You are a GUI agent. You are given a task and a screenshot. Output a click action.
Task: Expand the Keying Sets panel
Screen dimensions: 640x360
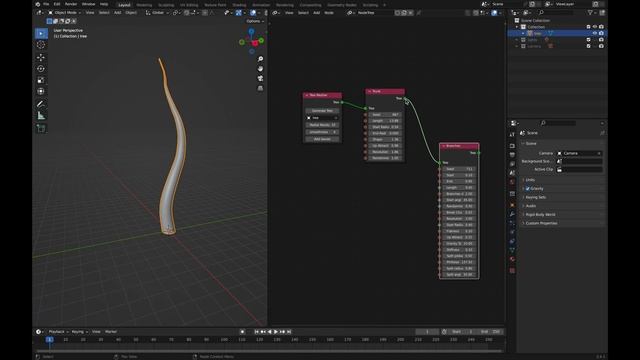pyautogui.click(x=536, y=197)
